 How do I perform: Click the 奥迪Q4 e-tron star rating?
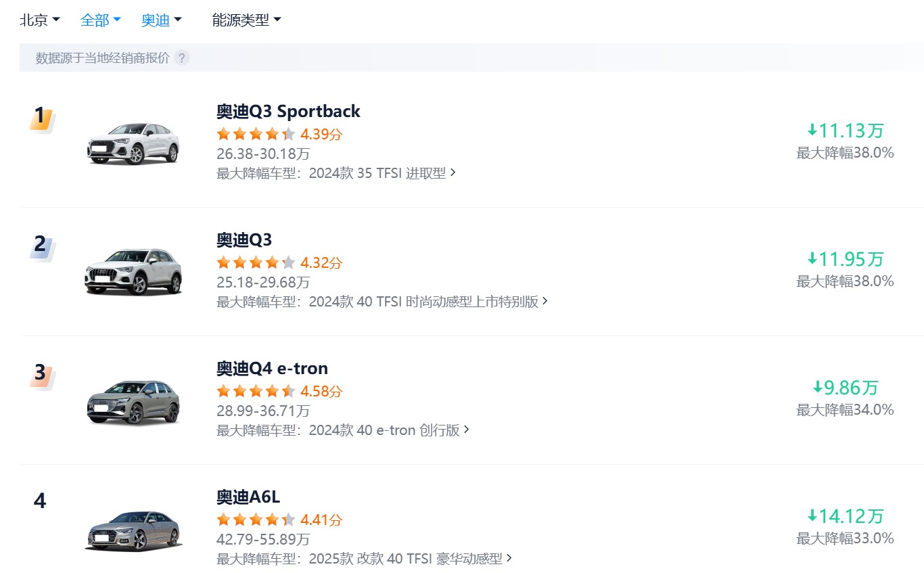(256, 391)
